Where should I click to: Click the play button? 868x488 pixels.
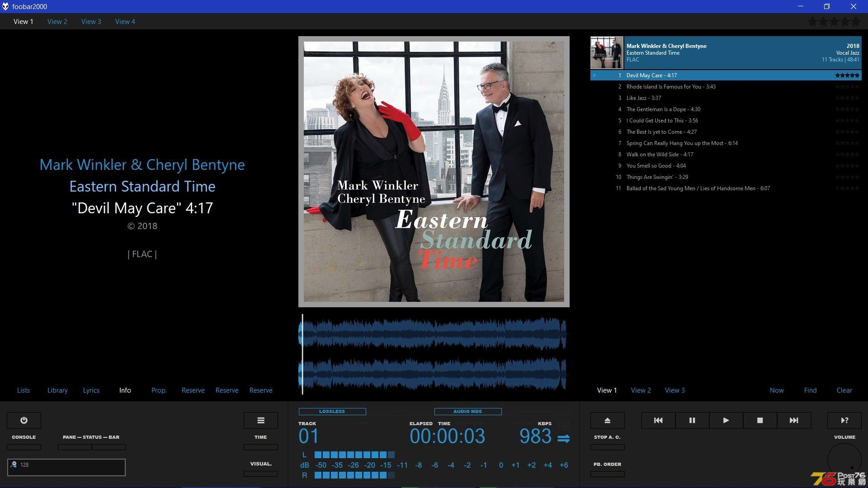point(726,420)
